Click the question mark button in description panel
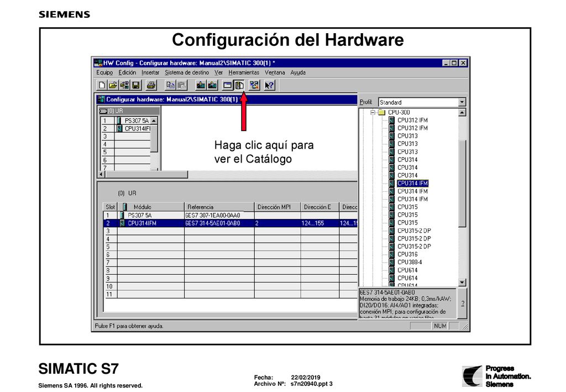Image resolution: width=566 pixels, height=392 pixels. click(463, 304)
